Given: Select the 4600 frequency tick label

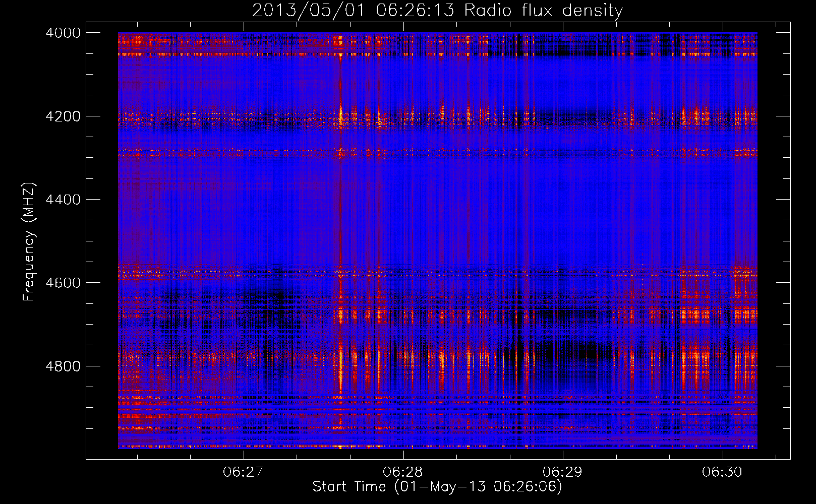Looking at the screenshot, I should (63, 283).
